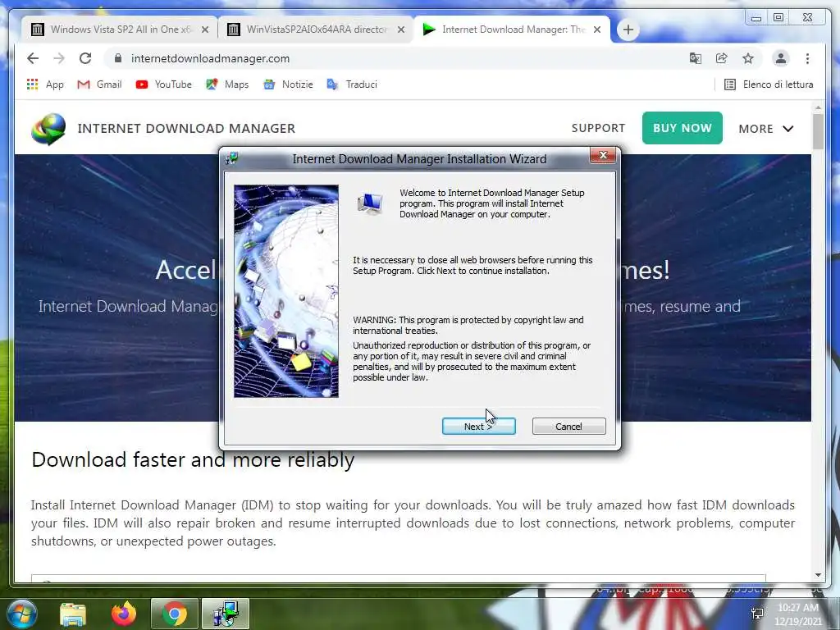Open the Notizie bookmark

click(x=288, y=84)
